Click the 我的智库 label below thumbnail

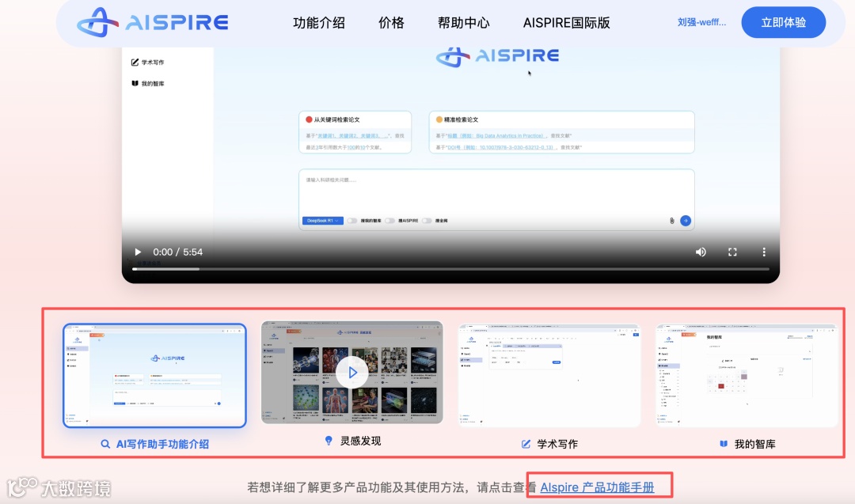pos(754,444)
